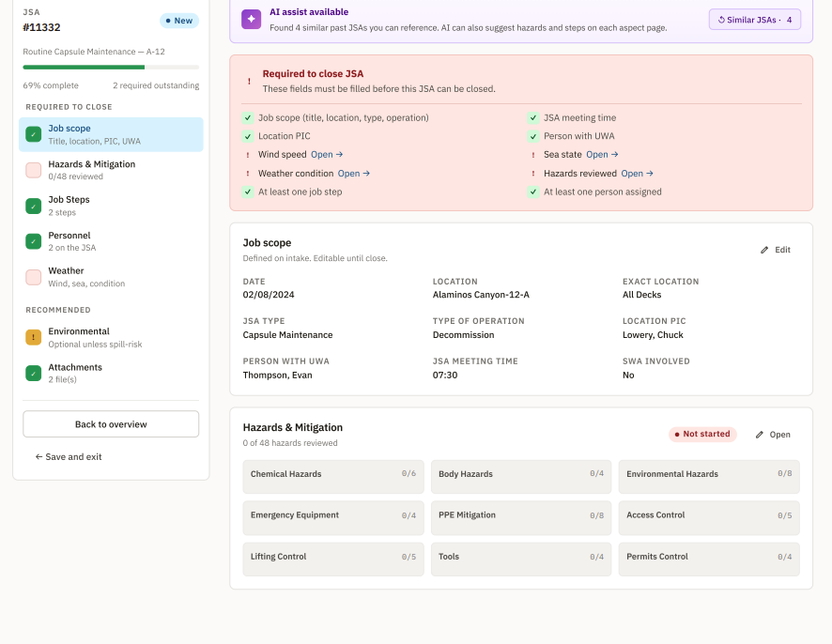Open the Wind speed required field link
Screen dimensions: 832x644
[x=327, y=154]
